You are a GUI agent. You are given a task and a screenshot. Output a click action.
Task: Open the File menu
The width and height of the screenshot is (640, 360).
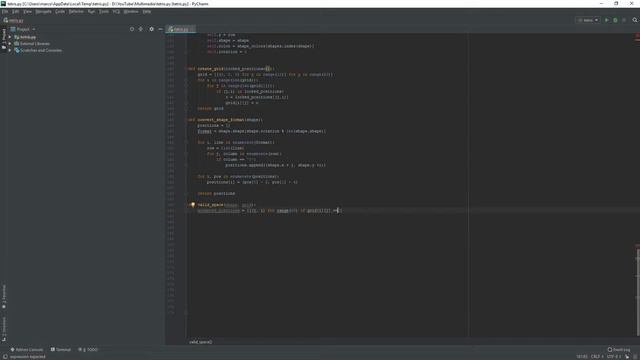click(x=5, y=11)
